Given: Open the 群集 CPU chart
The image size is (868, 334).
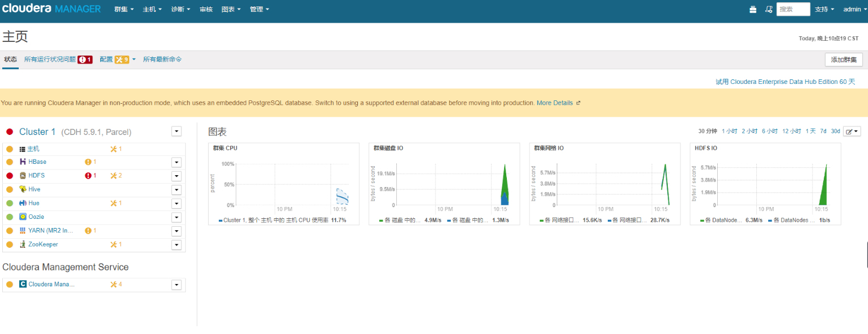Looking at the screenshot, I should tap(283, 184).
